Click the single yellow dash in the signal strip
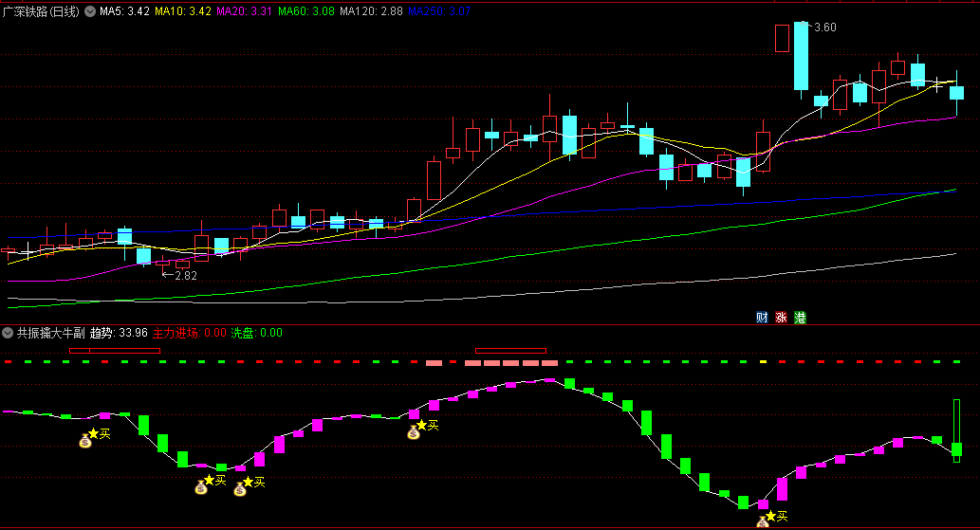The width and height of the screenshot is (980, 530). tap(763, 362)
